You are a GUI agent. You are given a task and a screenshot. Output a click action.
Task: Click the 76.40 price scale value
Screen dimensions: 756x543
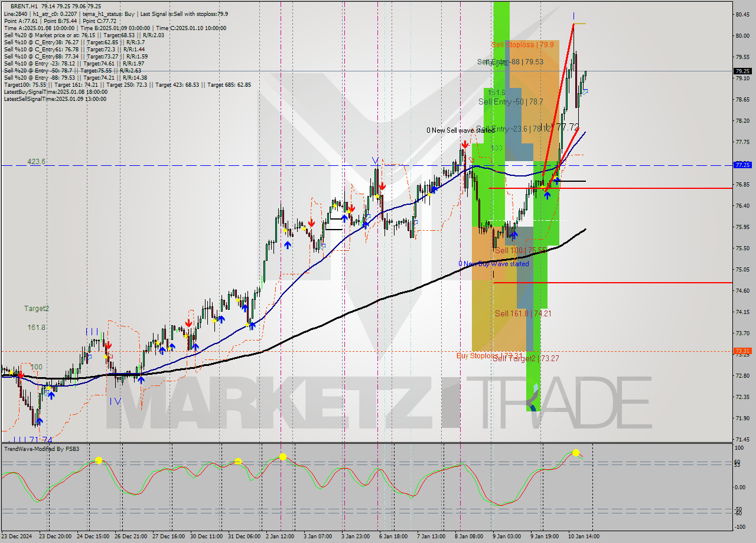click(742, 205)
